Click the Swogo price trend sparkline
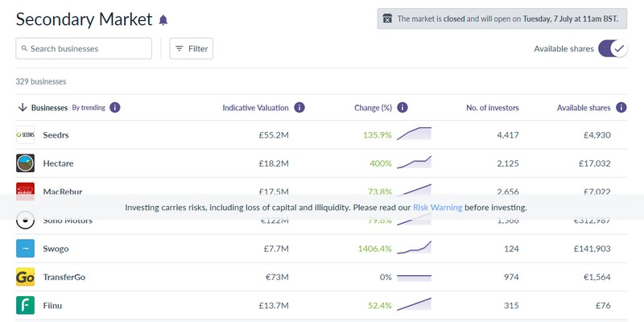Viewport: 644px width, 322px height. point(414,248)
